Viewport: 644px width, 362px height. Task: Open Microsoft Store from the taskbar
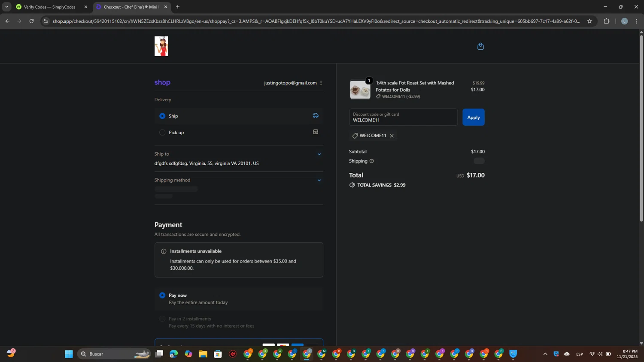click(218, 354)
